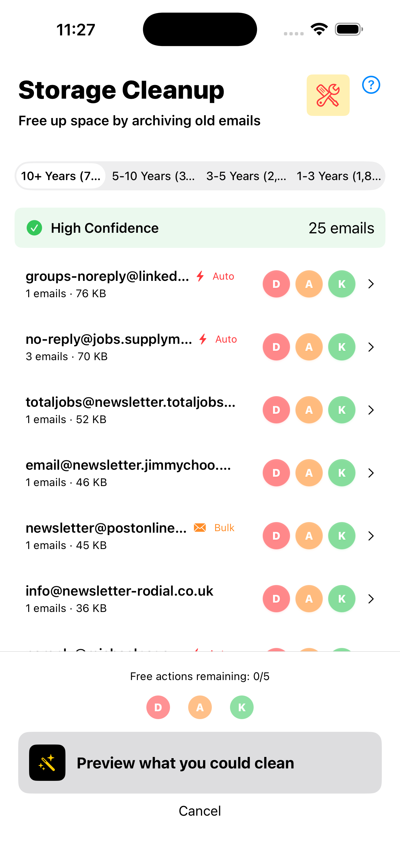Expand info@newsletter-rodial.co.uk row chevron
The height and width of the screenshot is (868, 400).
tap(371, 598)
